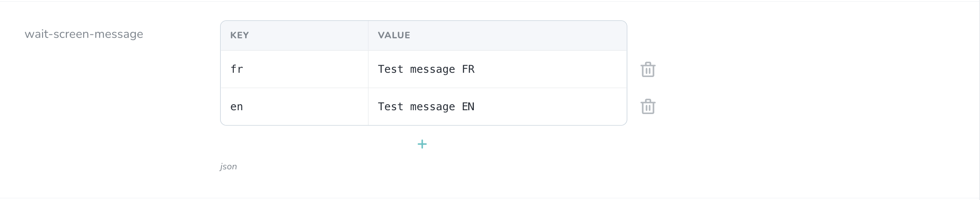Click the word Test in the en row
This screenshot has height=200, width=980.
(x=390, y=107)
